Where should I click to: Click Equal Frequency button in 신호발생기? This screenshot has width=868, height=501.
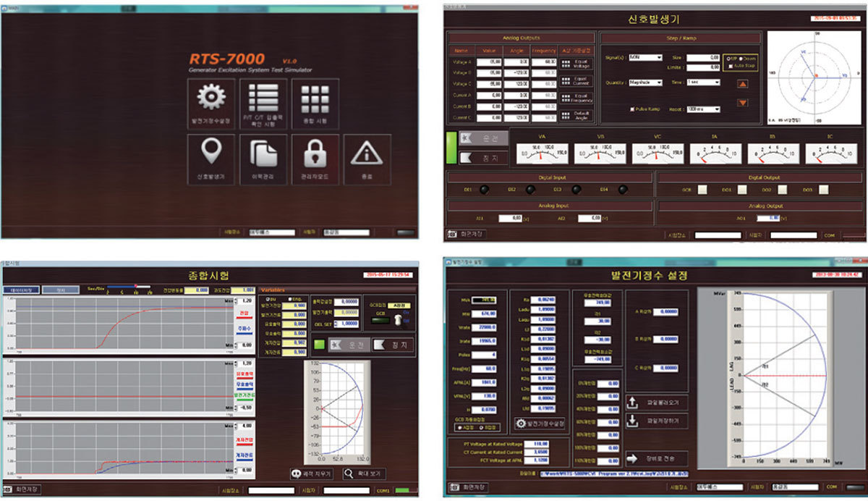(x=577, y=98)
